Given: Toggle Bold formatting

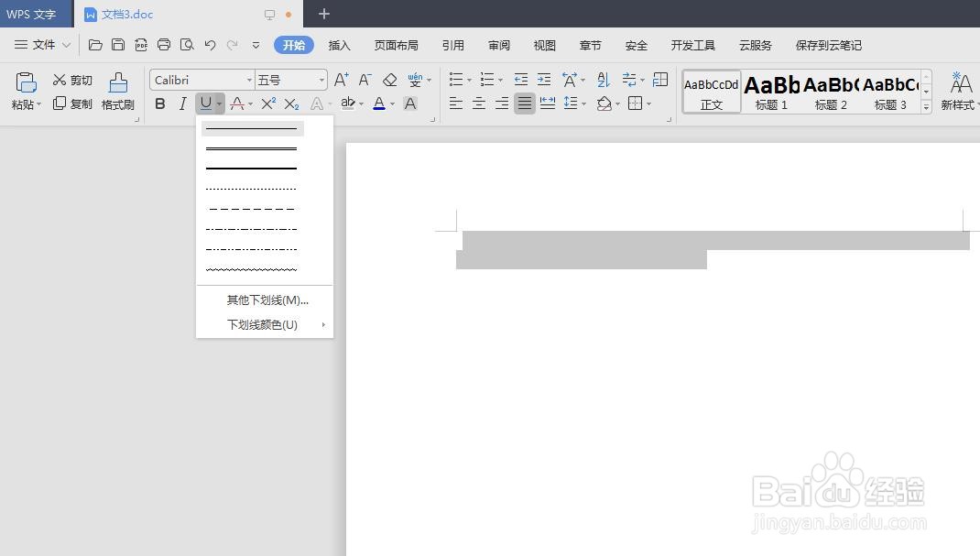Looking at the screenshot, I should 160,104.
